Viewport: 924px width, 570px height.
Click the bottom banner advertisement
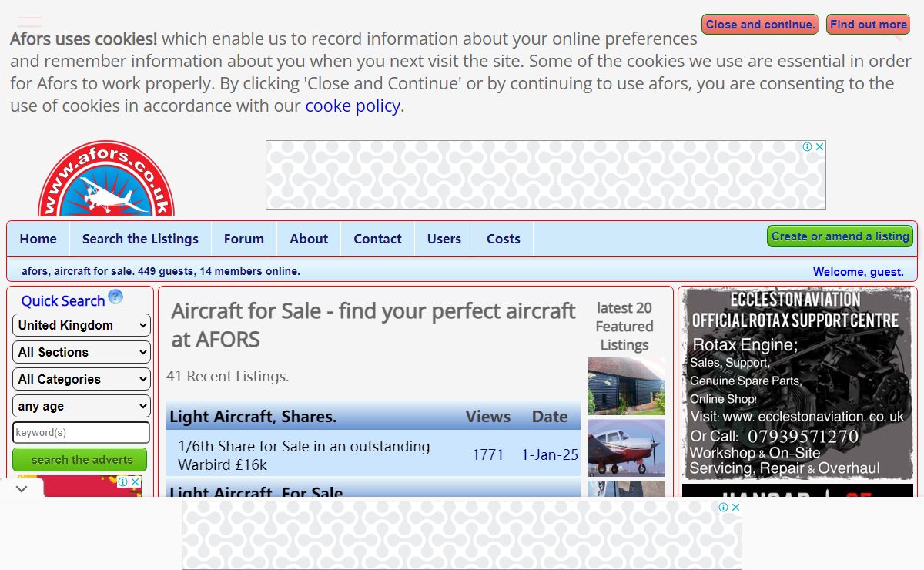tap(462, 535)
